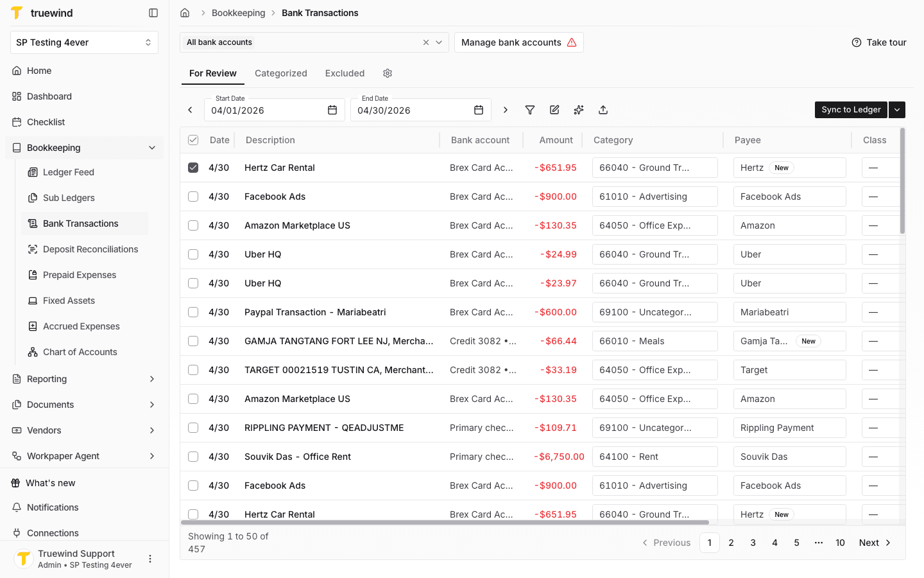Switch to Excluded tab
This screenshot has width=924, height=578.
[x=345, y=73]
